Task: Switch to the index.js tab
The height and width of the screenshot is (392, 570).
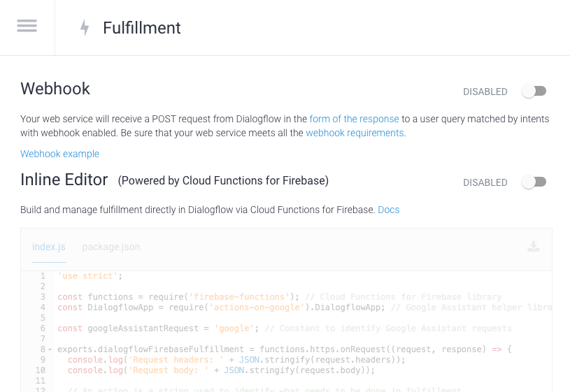Action: coord(49,247)
